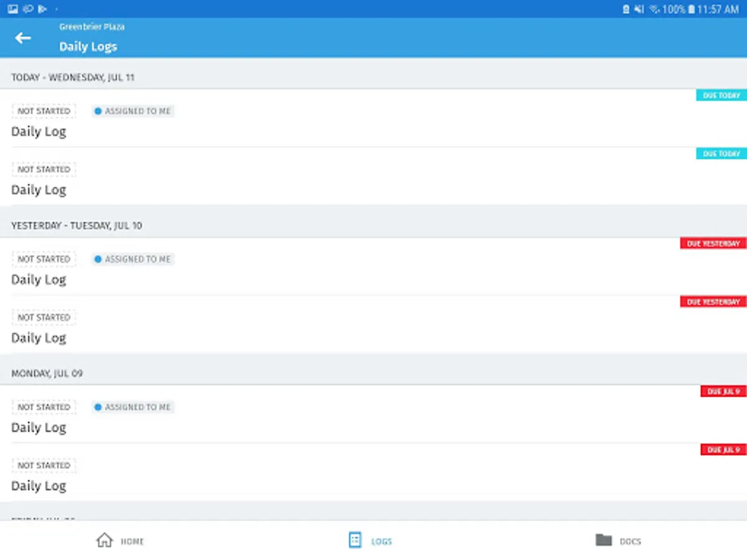Image resolution: width=747 pixels, height=560 pixels.
Task: Select the YESTERDAY - TUESDAY, JUL 10 header
Action: (77, 225)
